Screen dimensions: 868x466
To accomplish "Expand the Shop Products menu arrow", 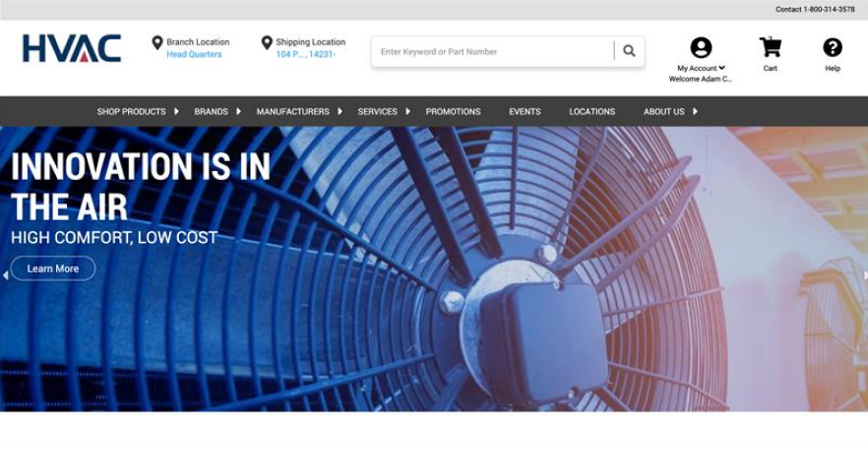I will [x=177, y=111].
